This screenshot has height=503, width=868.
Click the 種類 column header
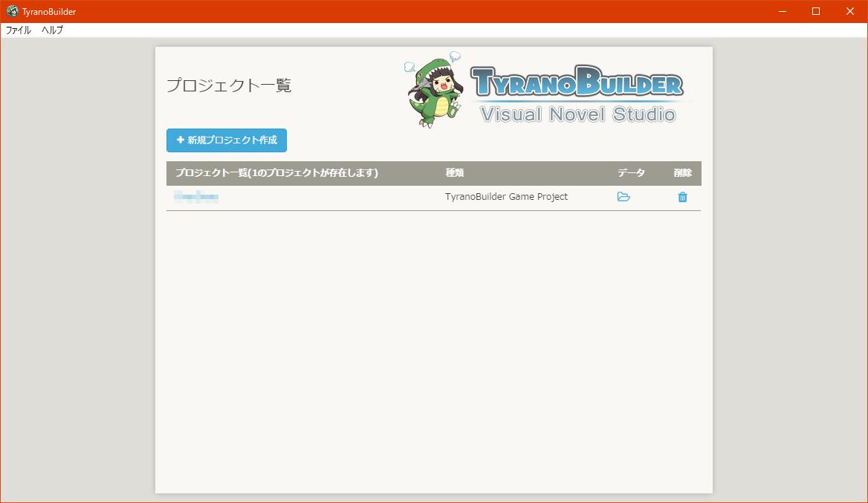[x=455, y=172]
